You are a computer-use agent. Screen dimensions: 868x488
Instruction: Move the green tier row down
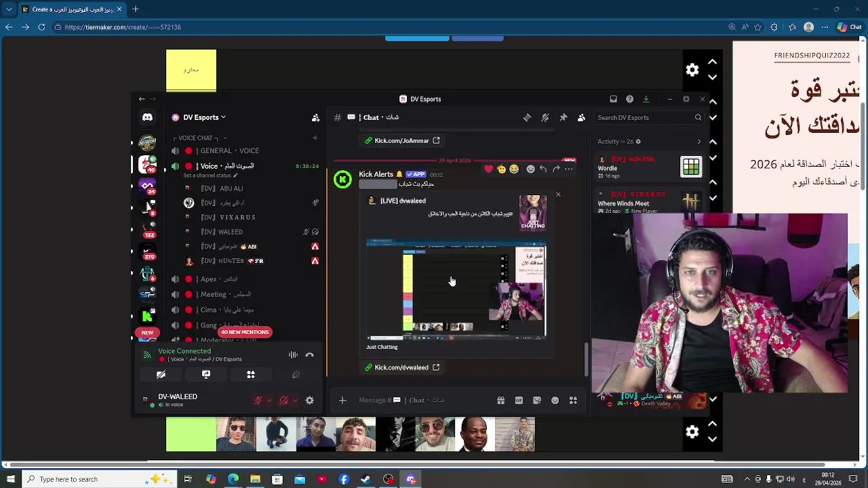tap(712, 439)
